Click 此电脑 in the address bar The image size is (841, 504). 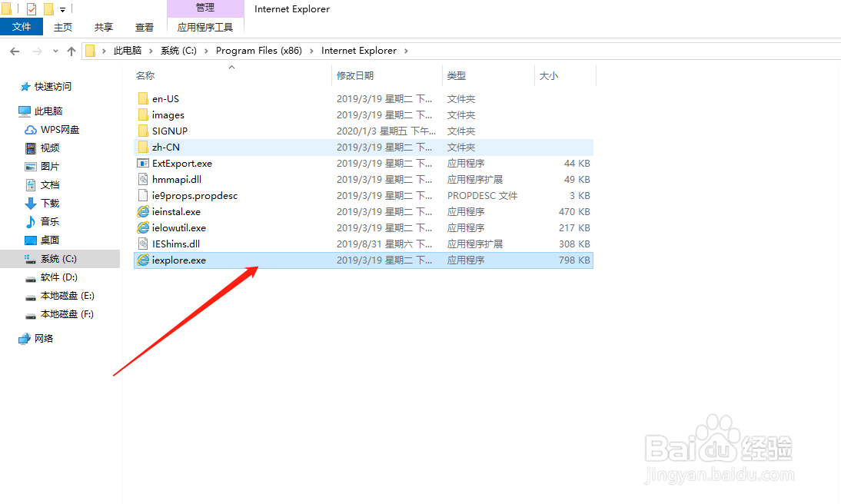click(127, 51)
